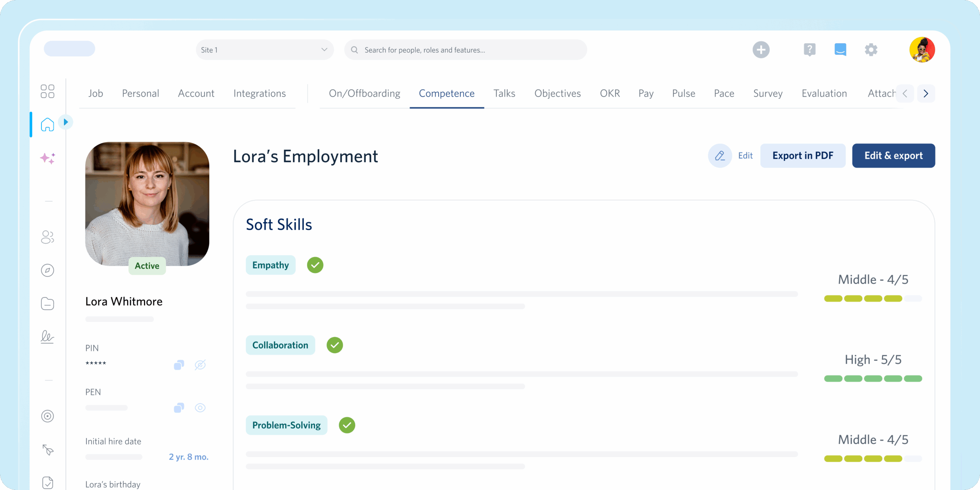Expand the sidebar with blue arrow

tap(66, 122)
